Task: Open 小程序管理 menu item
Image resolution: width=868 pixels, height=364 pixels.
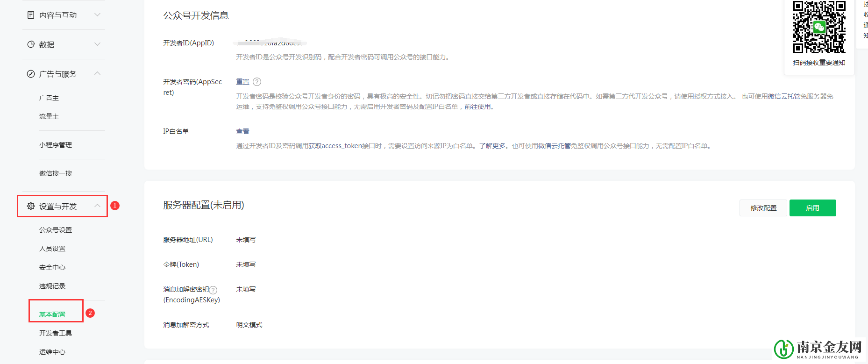Action: coord(56,145)
